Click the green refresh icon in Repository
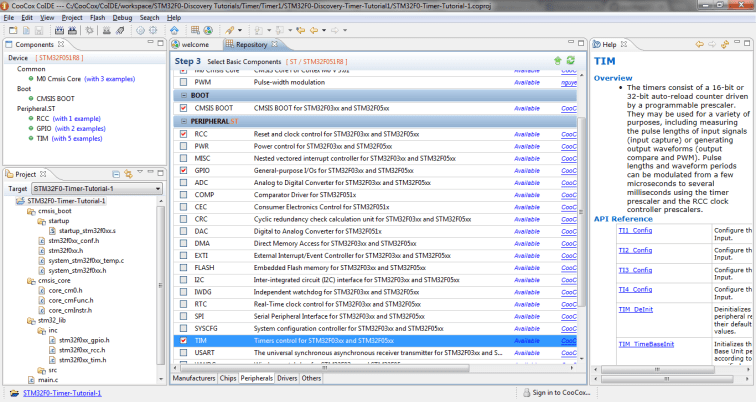This screenshot has width=756, height=402. click(x=570, y=61)
